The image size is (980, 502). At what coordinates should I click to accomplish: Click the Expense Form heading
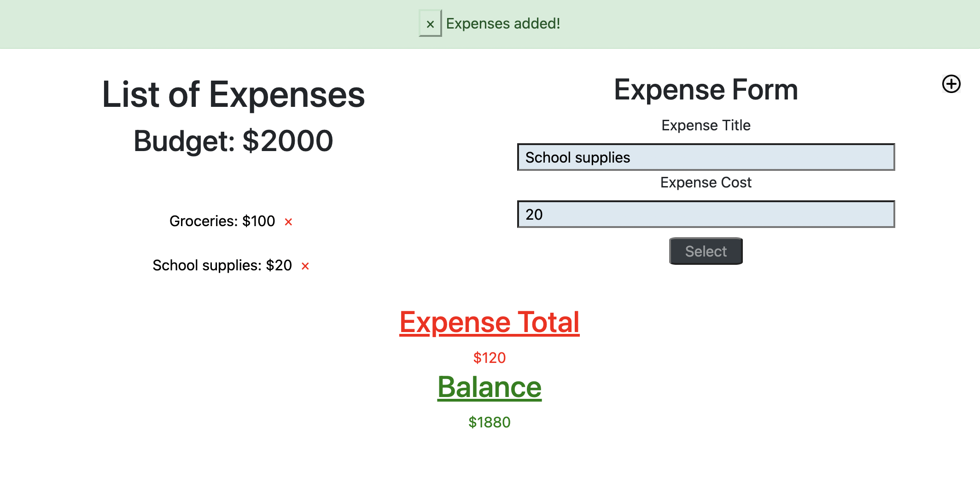tap(706, 89)
